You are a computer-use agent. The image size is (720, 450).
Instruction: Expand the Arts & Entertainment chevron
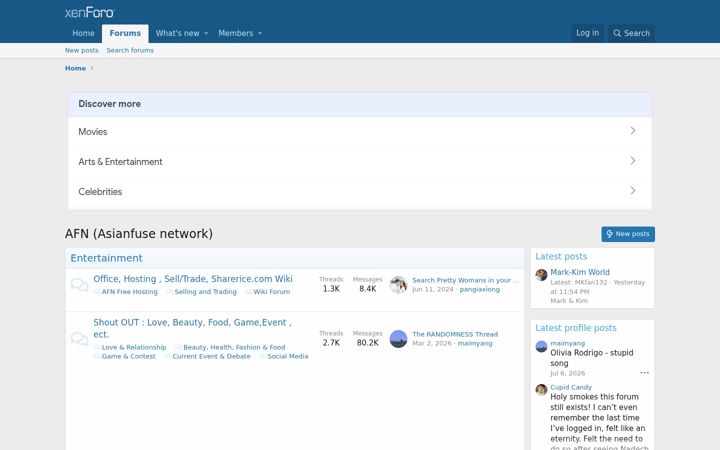coord(633,161)
